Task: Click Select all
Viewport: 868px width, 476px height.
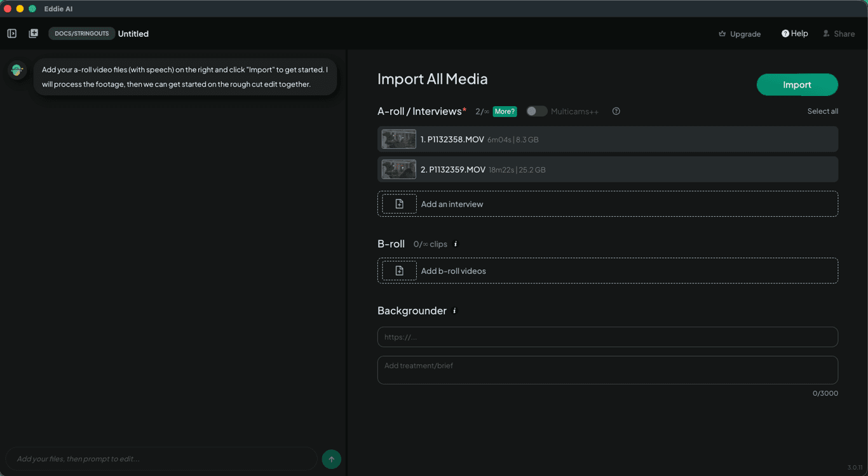Action: (822, 111)
